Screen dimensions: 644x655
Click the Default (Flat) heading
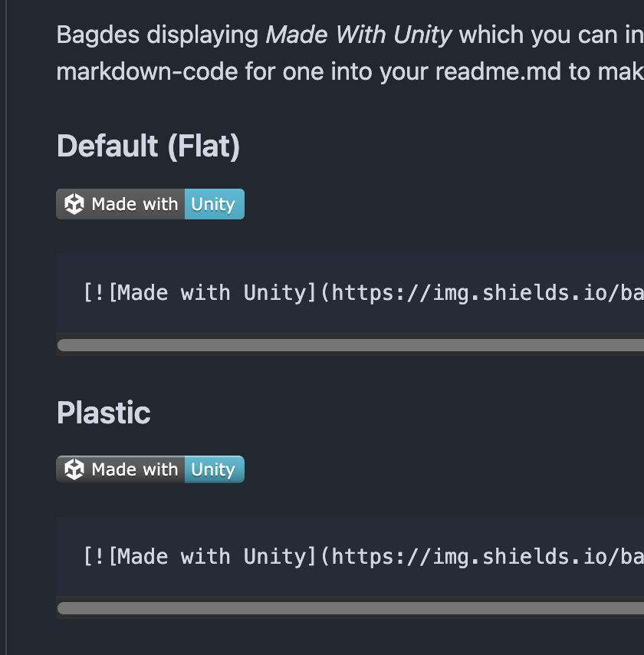tap(148, 146)
